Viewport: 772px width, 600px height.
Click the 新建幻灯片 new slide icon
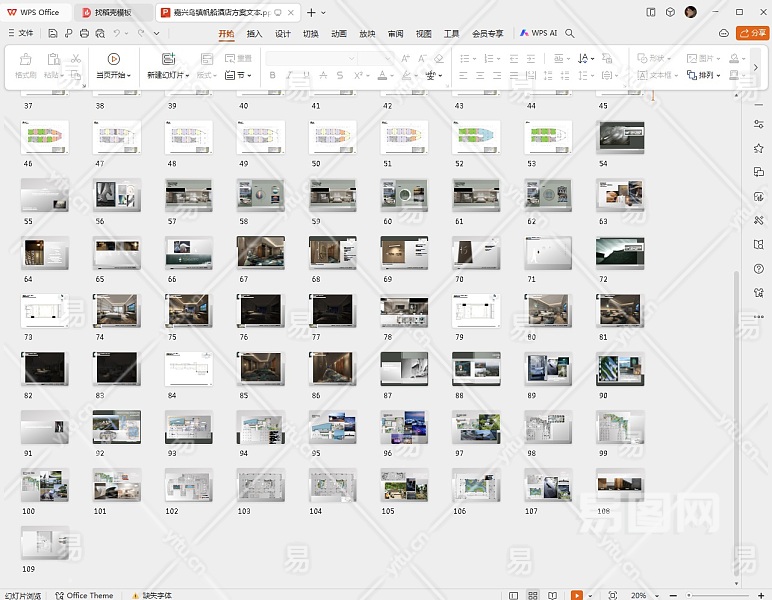[x=168, y=59]
